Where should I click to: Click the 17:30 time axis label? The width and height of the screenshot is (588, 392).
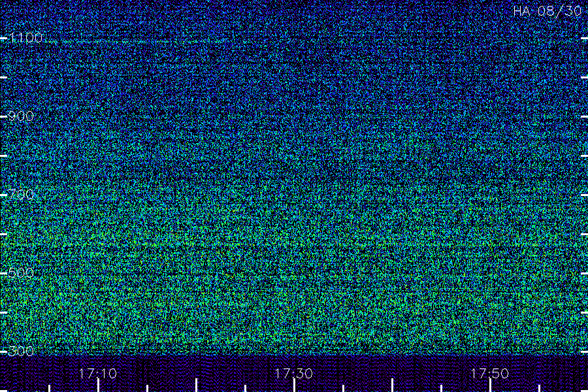click(294, 373)
